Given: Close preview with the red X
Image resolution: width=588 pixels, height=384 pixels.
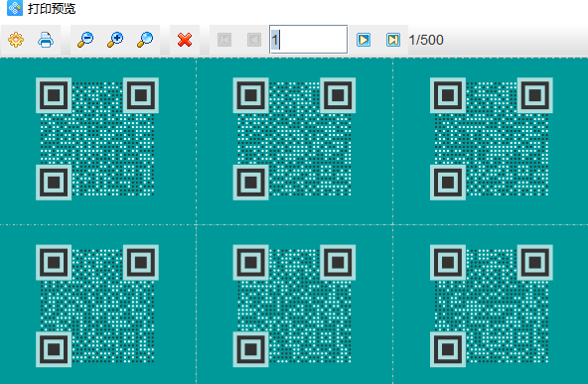Looking at the screenshot, I should coord(185,40).
